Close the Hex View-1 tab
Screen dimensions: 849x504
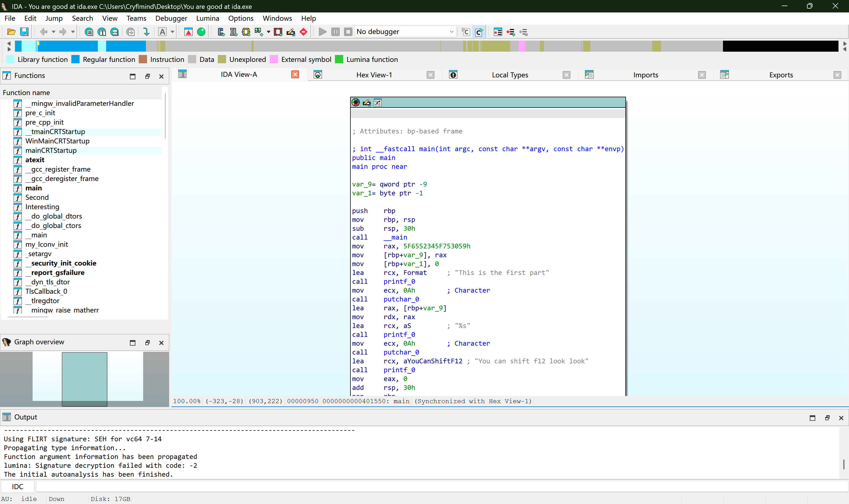(x=430, y=75)
